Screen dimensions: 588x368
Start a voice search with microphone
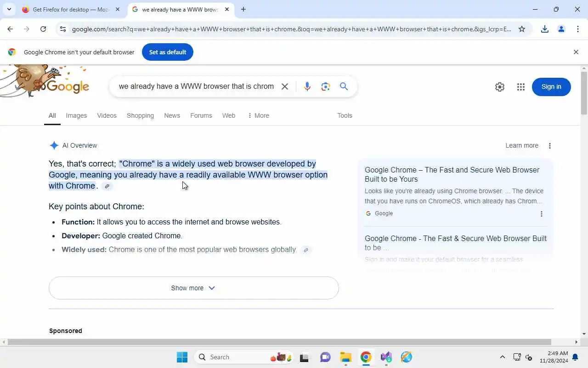(307, 86)
